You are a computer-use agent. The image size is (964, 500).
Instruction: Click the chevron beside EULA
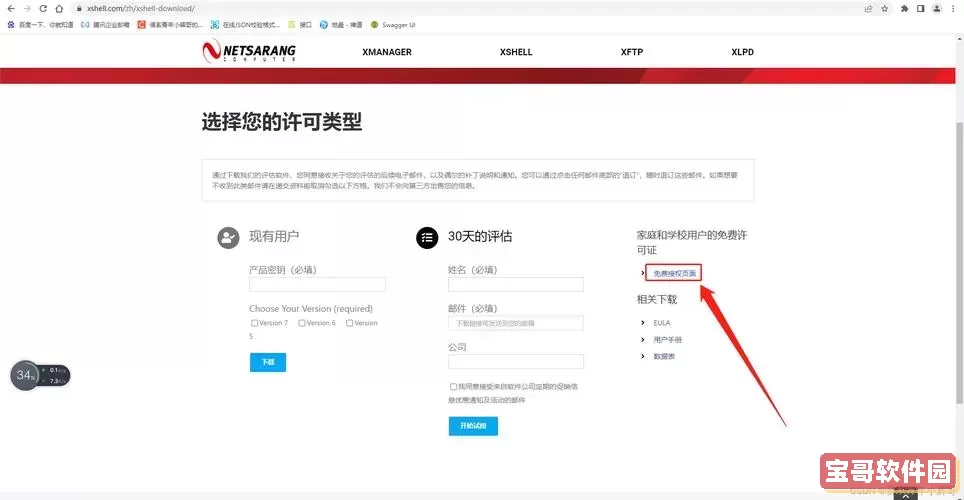point(643,323)
